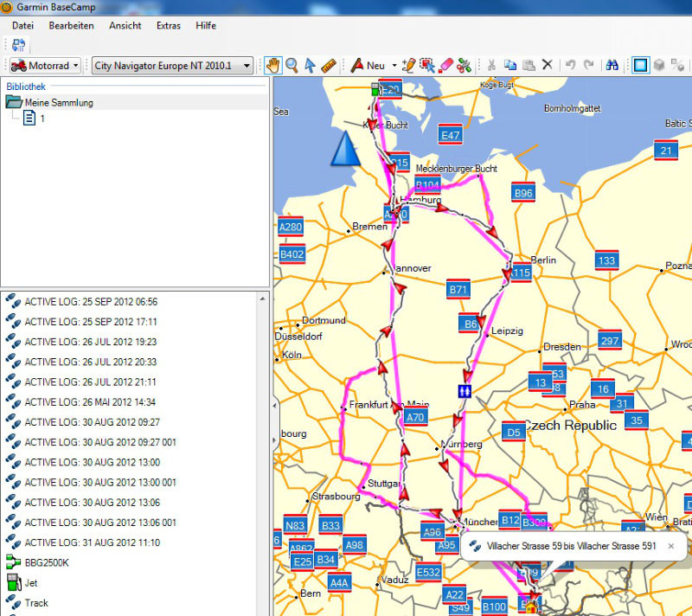
Task: Select the Jet waypoint item
Action: 22,583
